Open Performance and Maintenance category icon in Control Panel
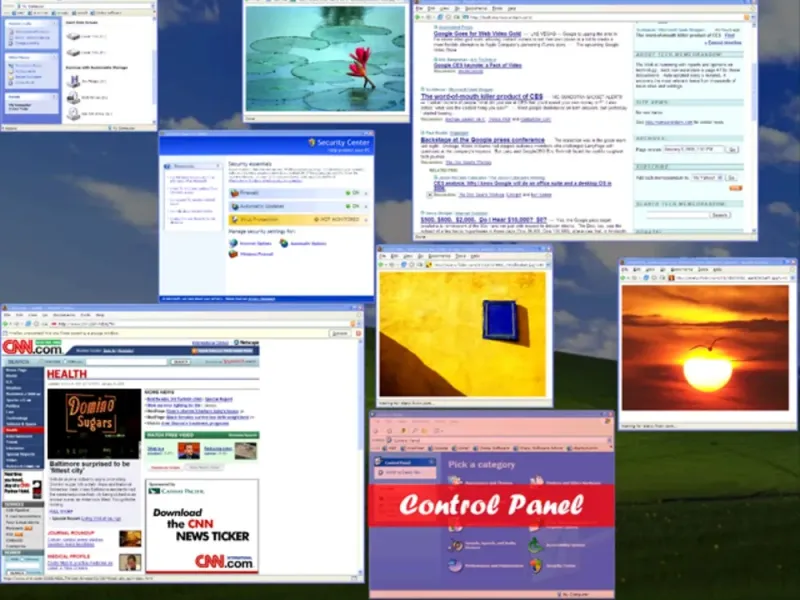Viewport: 800px width, 600px height. (x=455, y=565)
